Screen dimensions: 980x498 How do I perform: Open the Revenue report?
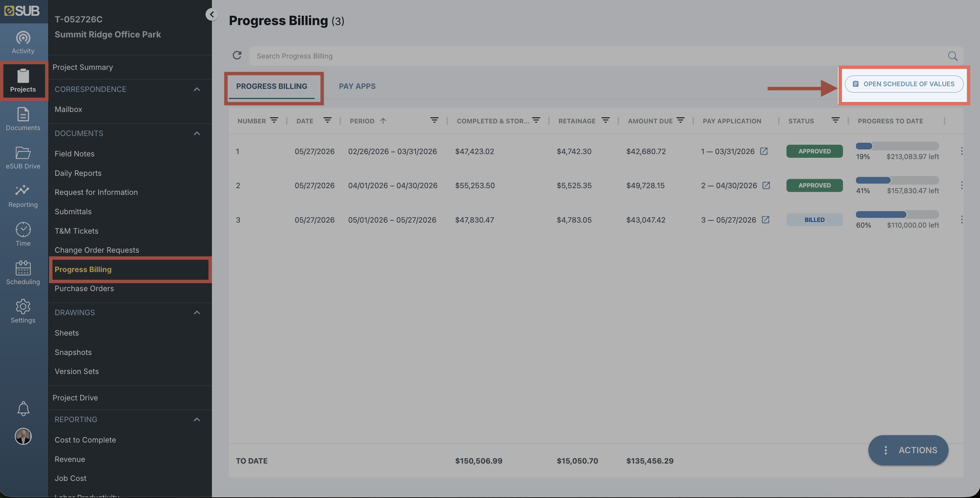coord(70,459)
